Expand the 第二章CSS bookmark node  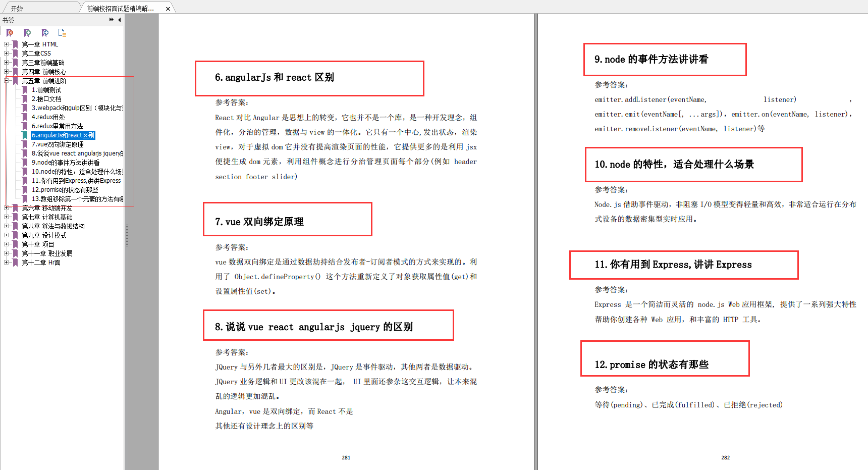pos(7,54)
